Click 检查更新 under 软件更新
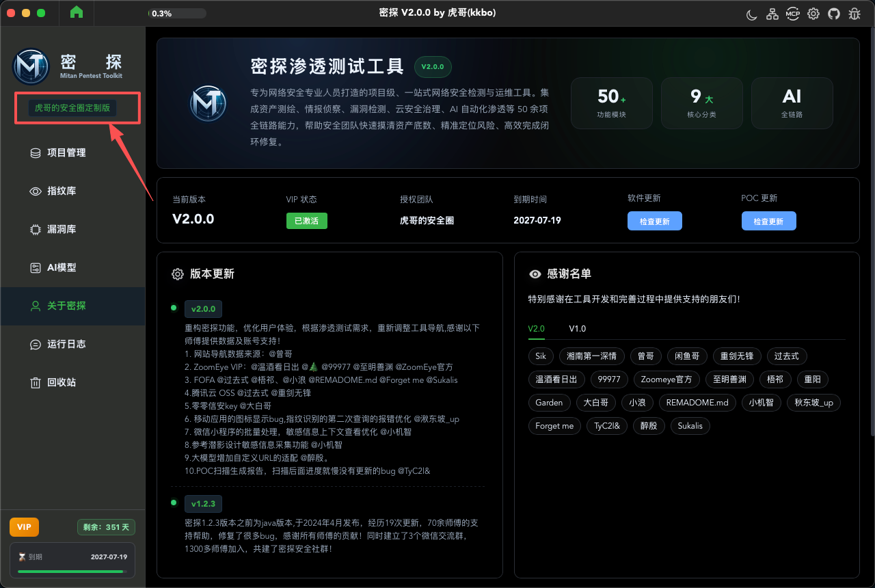 tap(655, 221)
